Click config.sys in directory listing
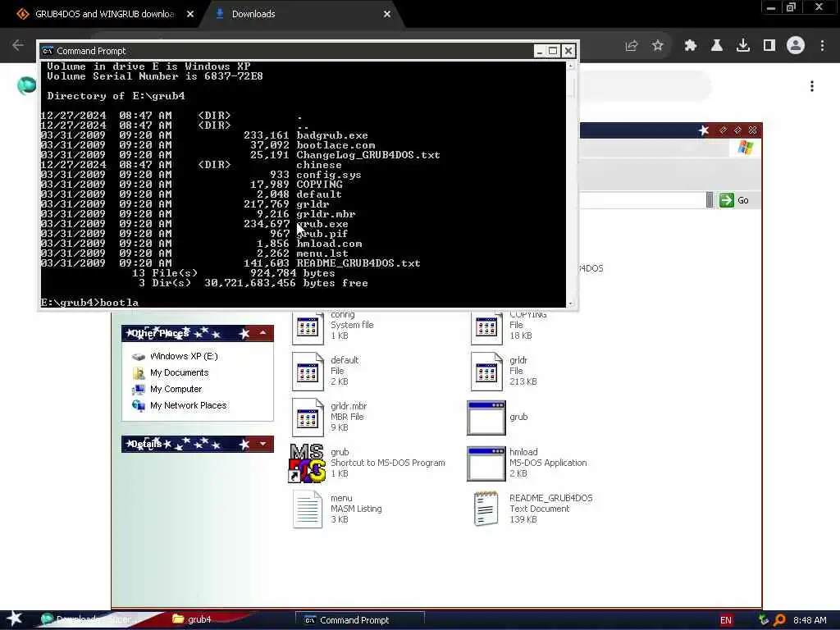The image size is (840, 630). pos(329,175)
